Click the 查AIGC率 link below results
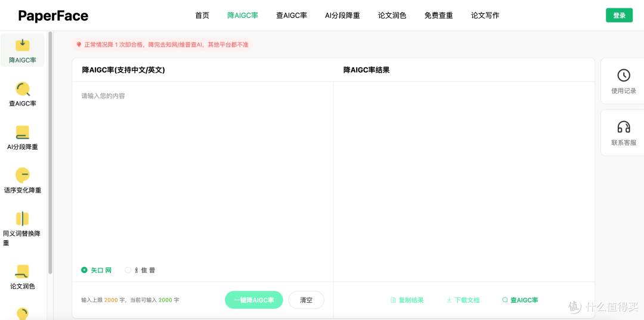This screenshot has width=644, height=320. tap(520, 300)
